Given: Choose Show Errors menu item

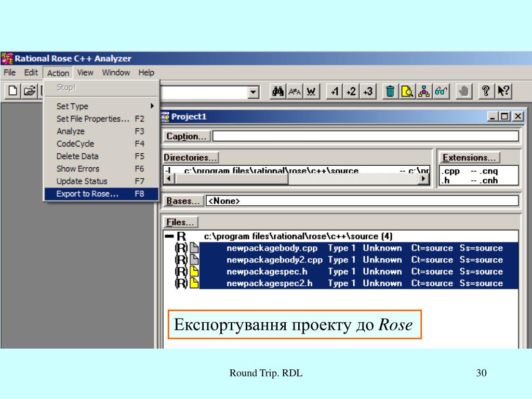Looking at the screenshot, I should (101, 169).
